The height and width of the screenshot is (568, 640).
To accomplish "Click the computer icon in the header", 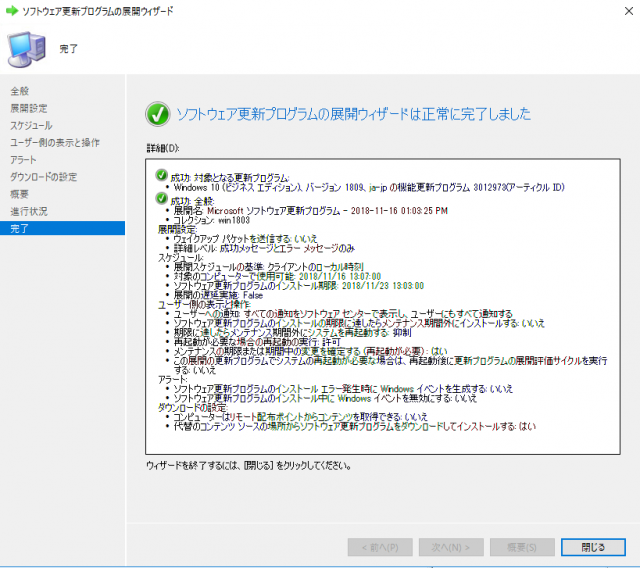I will click(25, 44).
